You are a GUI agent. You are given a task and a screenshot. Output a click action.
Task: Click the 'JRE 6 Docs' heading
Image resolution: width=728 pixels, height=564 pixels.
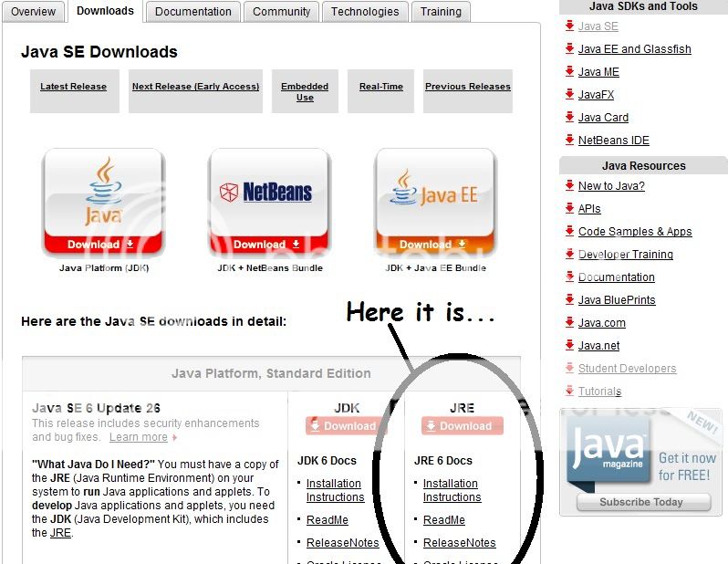443,460
